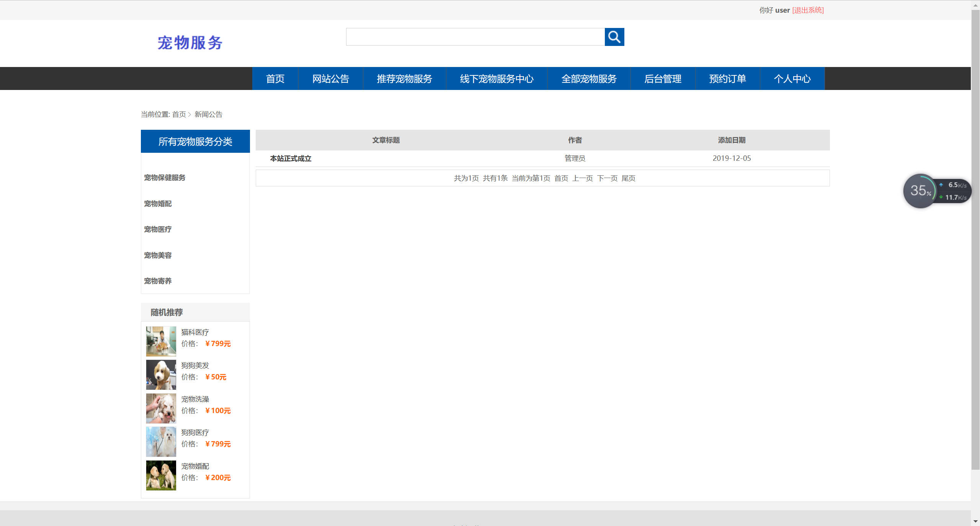Click the 宠物服务 site logo
This screenshot has width=980, height=526.
190,43
